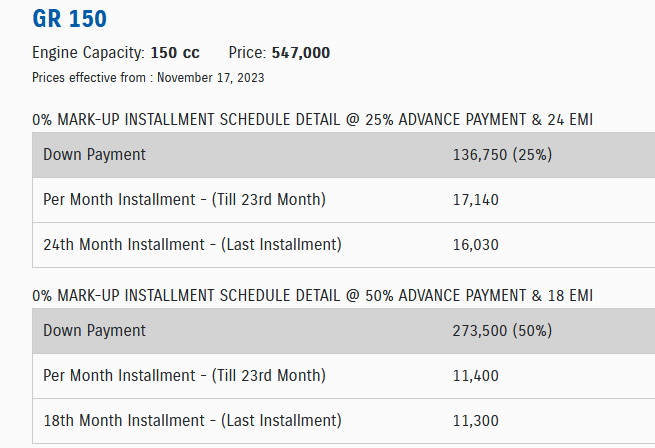Select the Engine Capacity 150 cc text
This screenshot has width=655, height=448.
click(x=115, y=53)
